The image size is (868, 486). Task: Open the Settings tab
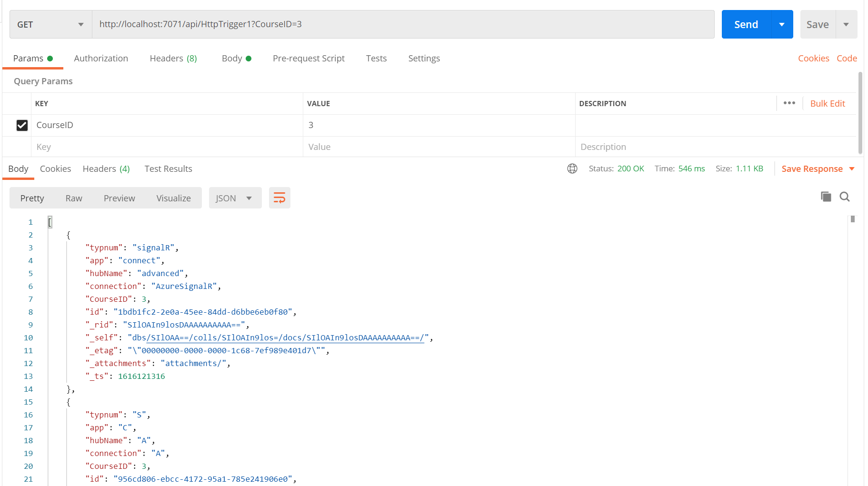pyautogui.click(x=424, y=58)
